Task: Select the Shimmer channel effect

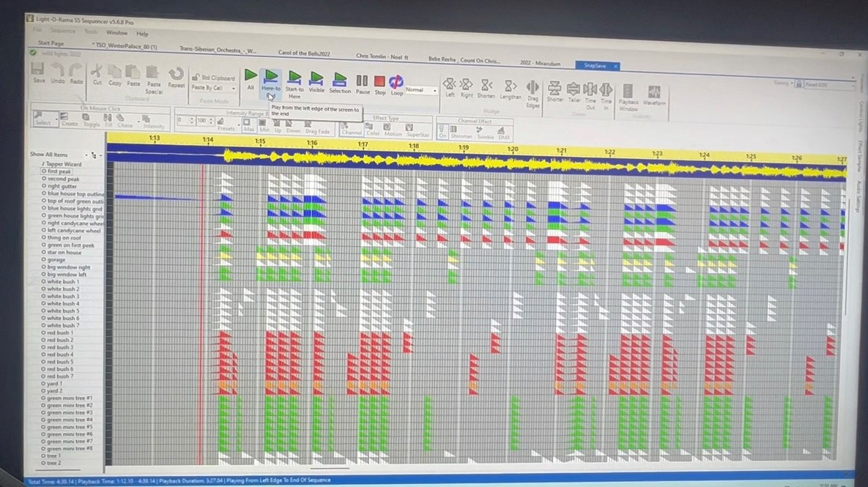Action: (x=461, y=133)
